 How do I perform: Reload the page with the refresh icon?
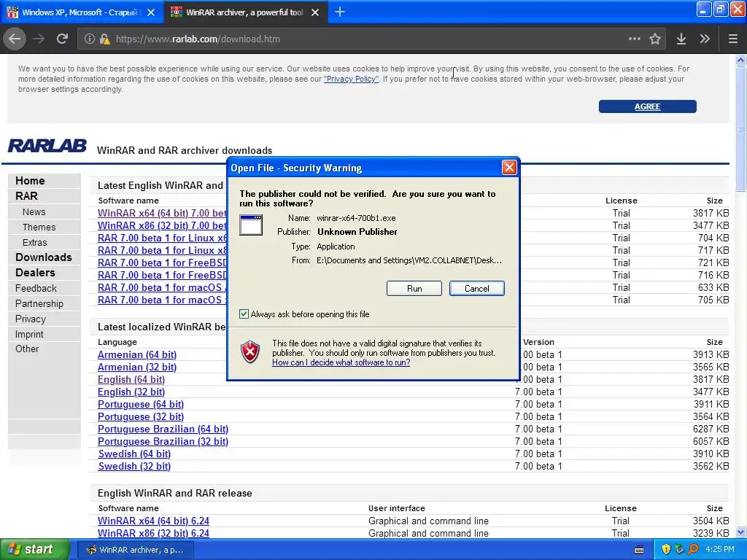(62, 39)
